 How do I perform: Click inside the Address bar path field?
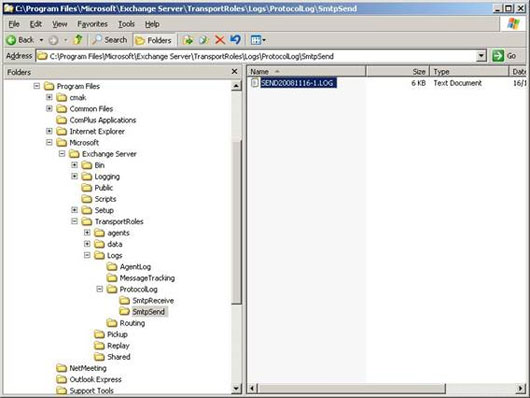click(257, 56)
